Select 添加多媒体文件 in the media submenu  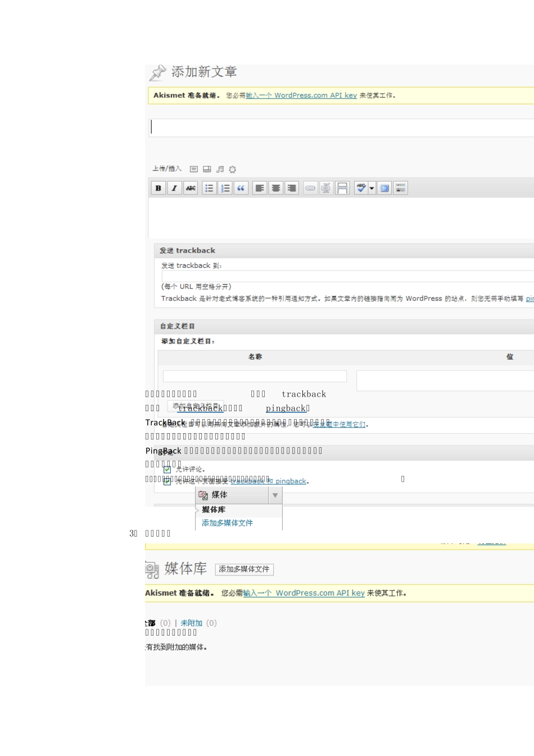tap(227, 523)
